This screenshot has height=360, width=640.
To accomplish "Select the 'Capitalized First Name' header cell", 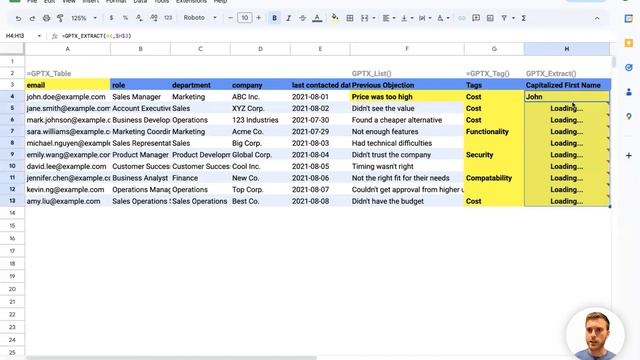I will tap(567, 85).
